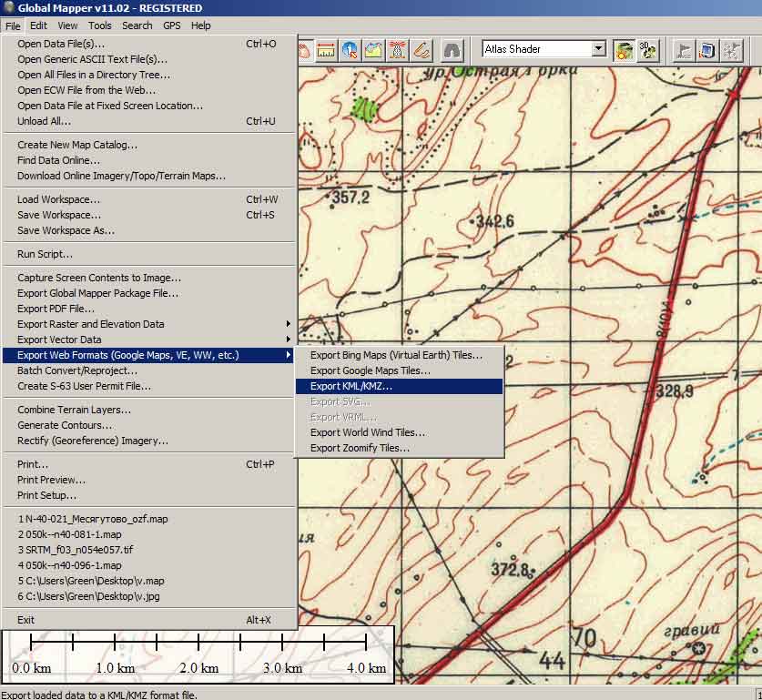Click the GPS flag toolbar icon
762x700 pixels.
click(682, 49)
